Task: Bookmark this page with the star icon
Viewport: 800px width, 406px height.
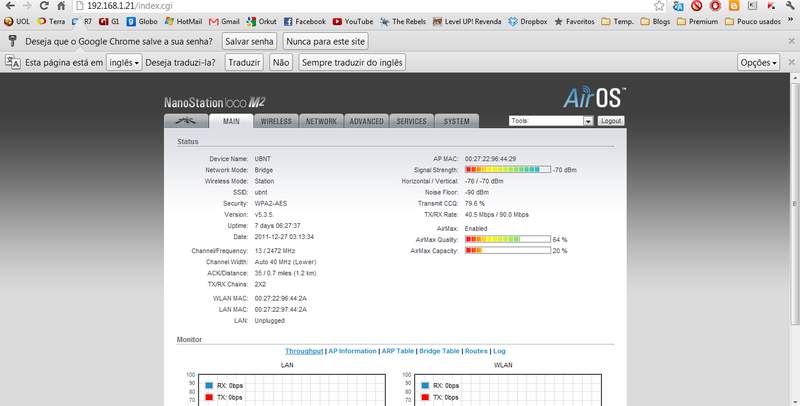Action: (x=659, y=6)
